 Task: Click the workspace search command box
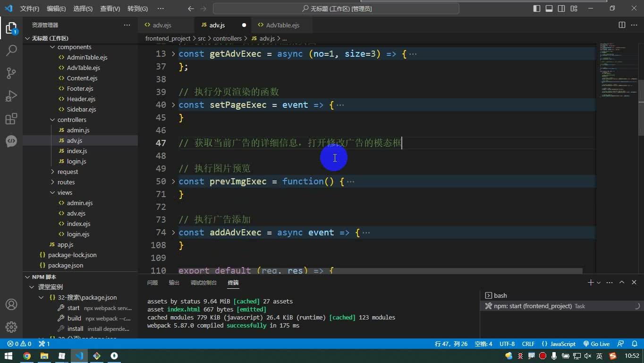(x=336, y=9)
